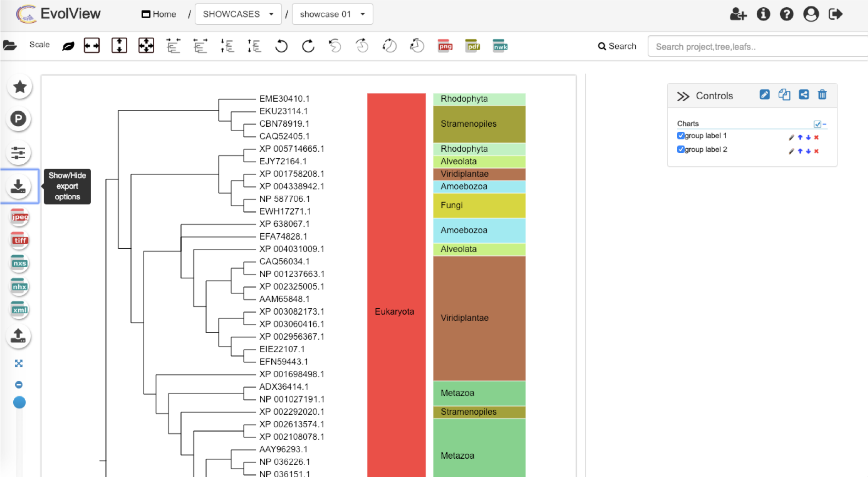Click the tiff export icon in sidebar
This screenshot has width=868, height=477.
[20, 240]
